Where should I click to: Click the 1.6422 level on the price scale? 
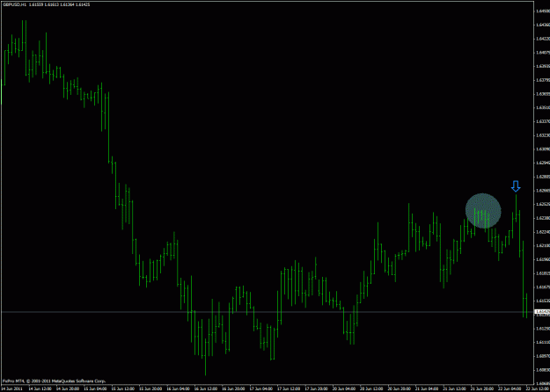pos(543,39)
